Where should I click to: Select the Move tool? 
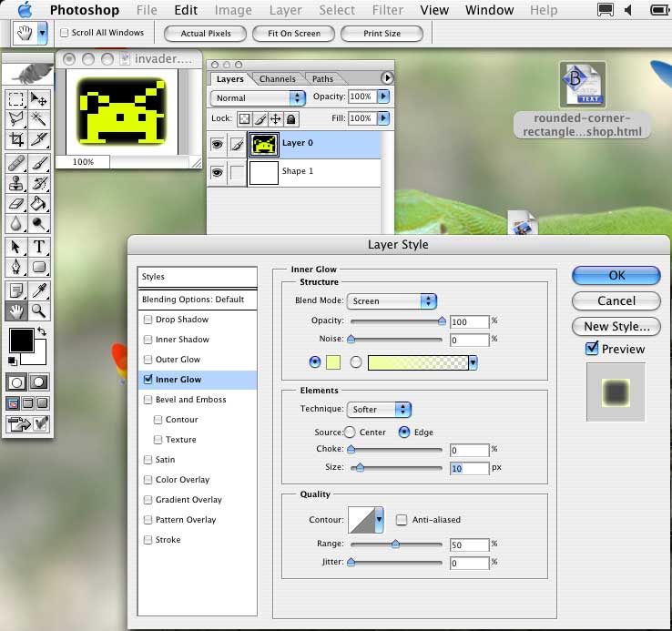pyautogui.click(x=39, y=99)
